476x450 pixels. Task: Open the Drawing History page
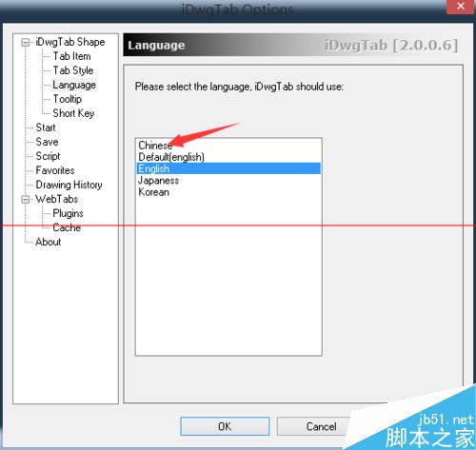(x=69, y=185)
